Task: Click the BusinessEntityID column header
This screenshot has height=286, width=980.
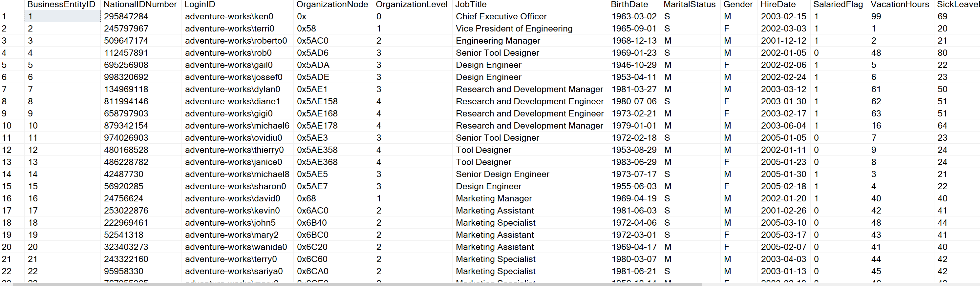Action: tap(61, 5)
